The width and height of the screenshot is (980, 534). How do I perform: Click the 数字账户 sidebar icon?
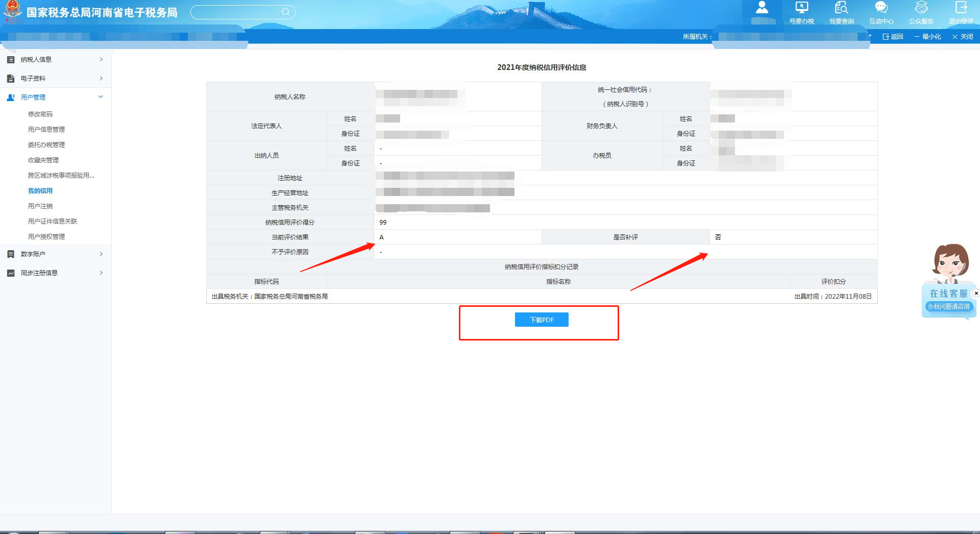tap(11, 254)
